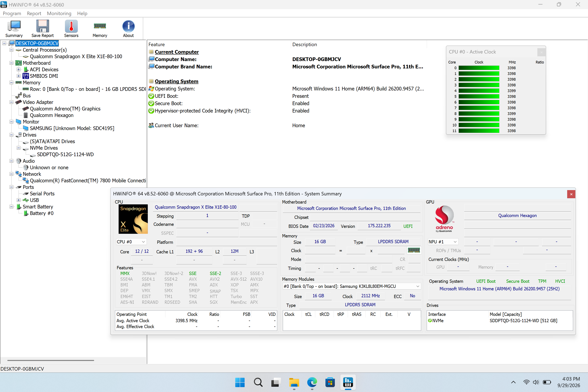
Task: Click memory module icon beside Clock field
Action: pyautogui.click(x=414, y=250)
